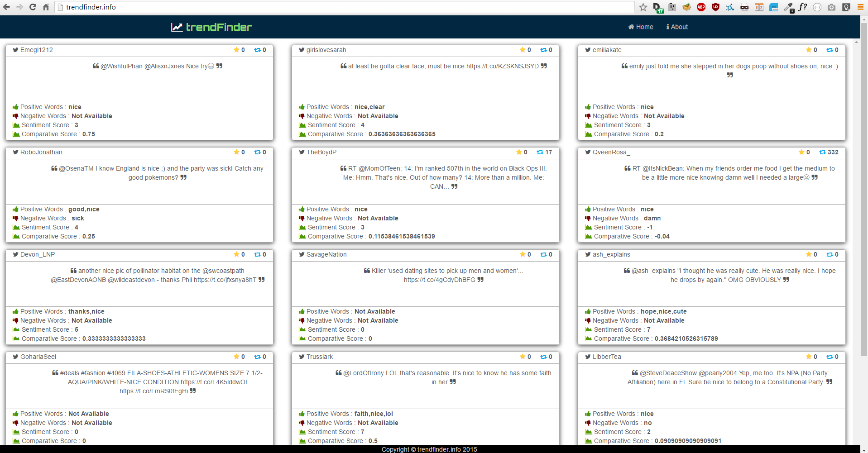Open the About nav item
This screenshot has height=453, width=868.
point(677,27)
